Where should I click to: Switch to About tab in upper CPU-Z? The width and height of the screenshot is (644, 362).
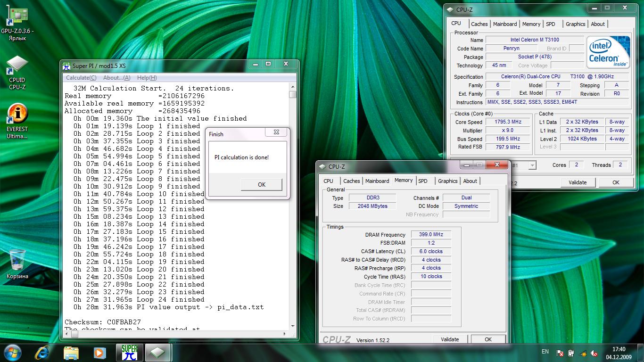point(598,24)
